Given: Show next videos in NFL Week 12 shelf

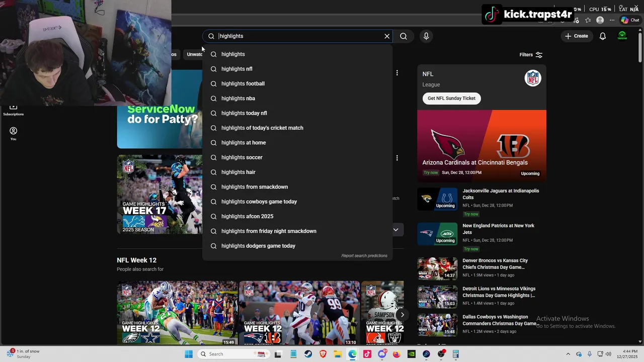Looking at the screenshot, I should [x=402, y=315].
